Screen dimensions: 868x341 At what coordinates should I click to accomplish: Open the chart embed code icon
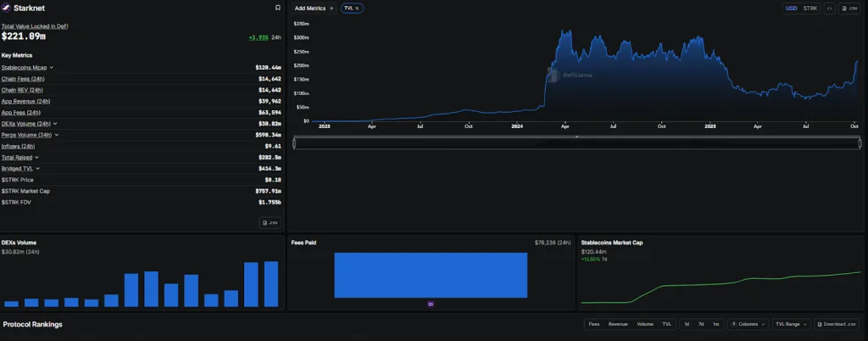pyautogui.click(x=829, y=8)
